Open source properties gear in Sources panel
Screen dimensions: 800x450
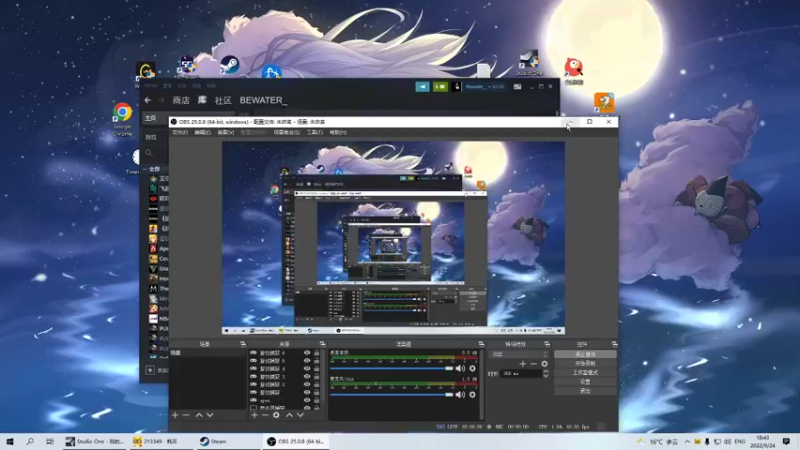(x=276, y=415)
